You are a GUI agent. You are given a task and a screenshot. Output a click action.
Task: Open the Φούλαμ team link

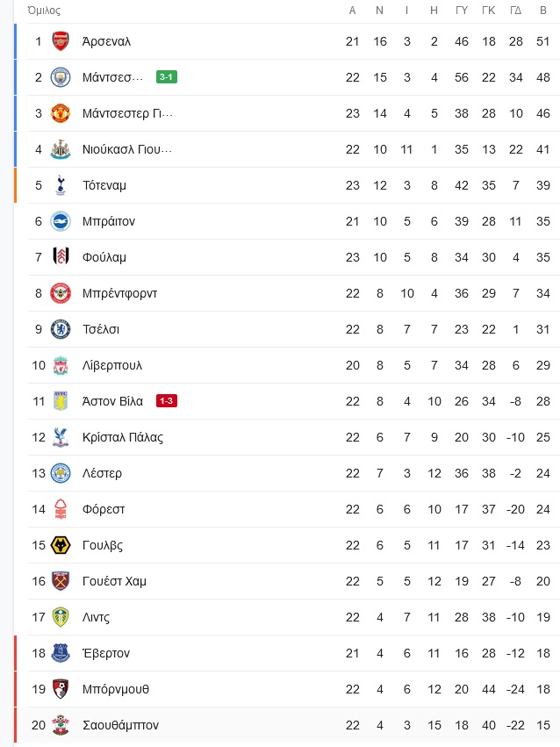(104, 258)
